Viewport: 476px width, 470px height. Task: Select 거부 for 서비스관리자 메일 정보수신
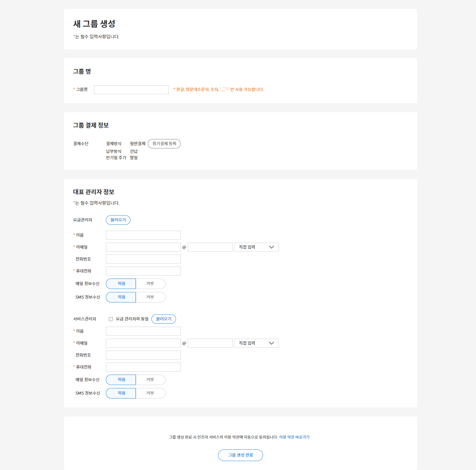(x=150, y=380)
